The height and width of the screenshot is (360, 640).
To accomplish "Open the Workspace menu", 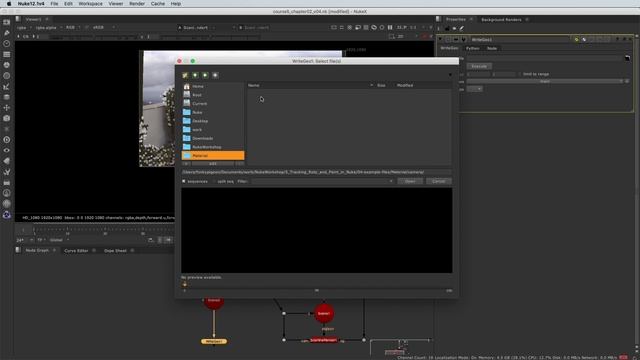I will pyautogui.click(x=90, y=4).
